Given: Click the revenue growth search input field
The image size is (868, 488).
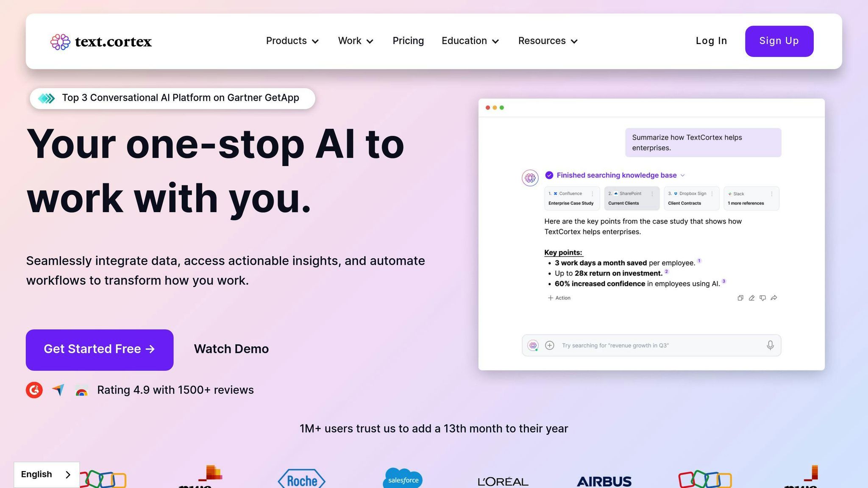Looking at the screenshot, I should [652, 345].
